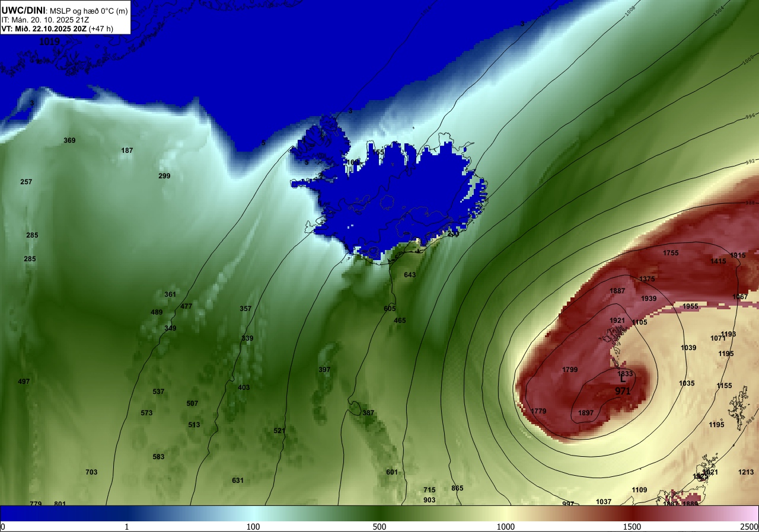Click the height value "187"
This screenshot has height=532, width=759.
pos(127,150)
